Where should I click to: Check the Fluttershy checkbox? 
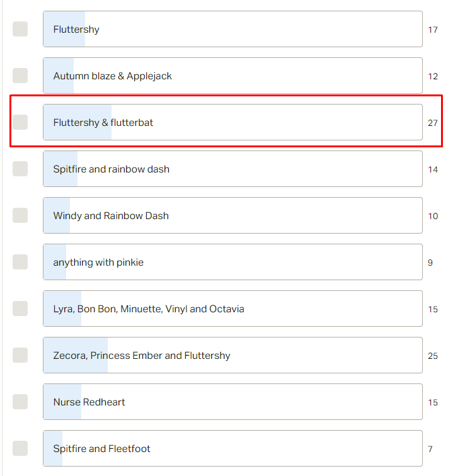coord(20,29)
